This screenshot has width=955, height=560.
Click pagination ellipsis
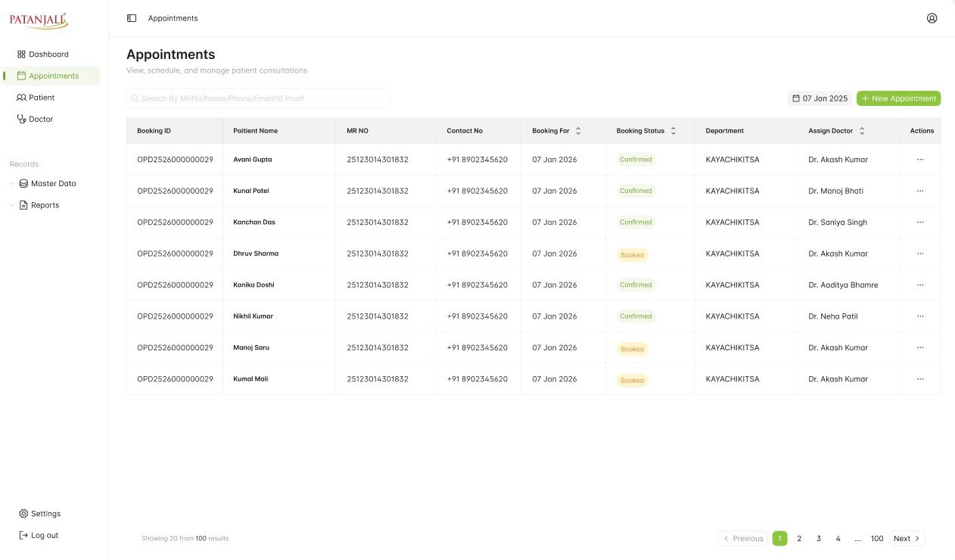857,539
